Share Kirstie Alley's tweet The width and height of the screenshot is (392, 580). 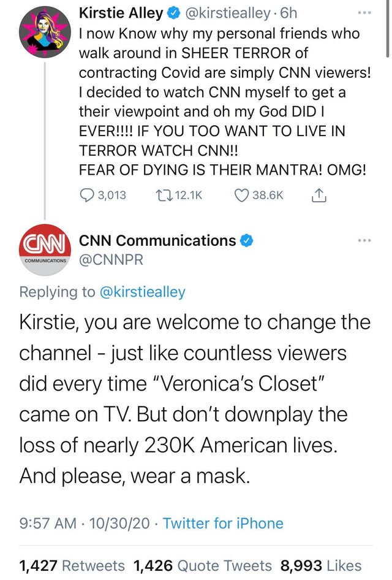coord(319,195)
